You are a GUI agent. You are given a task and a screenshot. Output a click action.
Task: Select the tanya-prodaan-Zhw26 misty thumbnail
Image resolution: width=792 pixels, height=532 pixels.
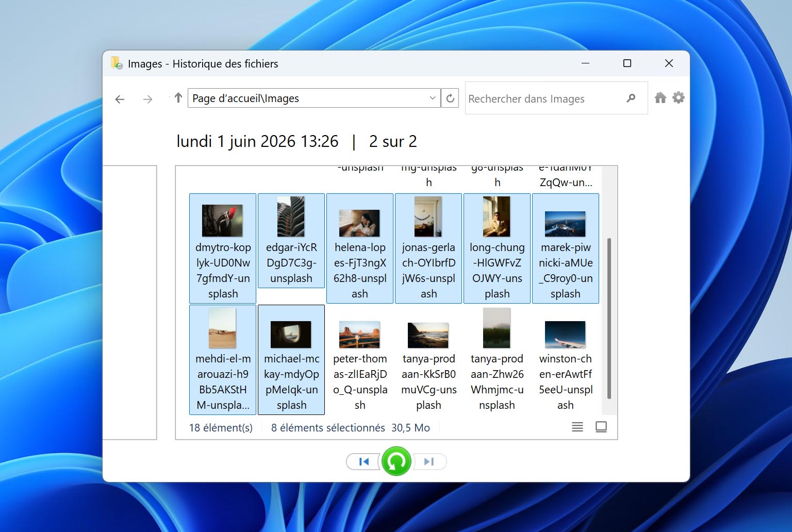click(497, 328)
